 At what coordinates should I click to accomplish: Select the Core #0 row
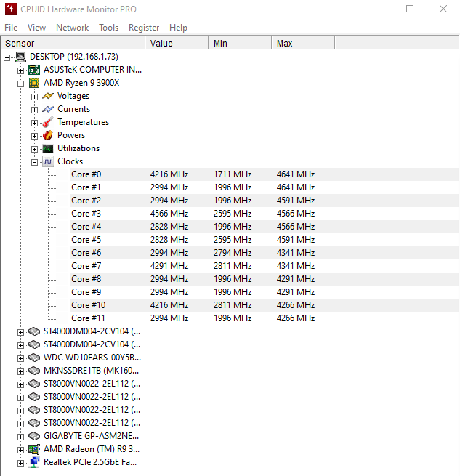click(x=264, y=174)
